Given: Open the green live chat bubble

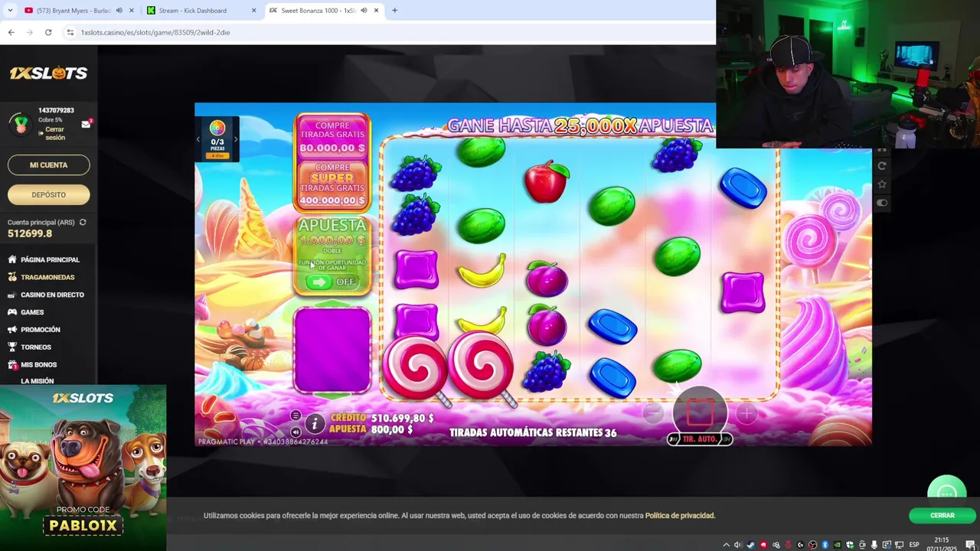Looking at the screenshot, I should pos(947,492).
